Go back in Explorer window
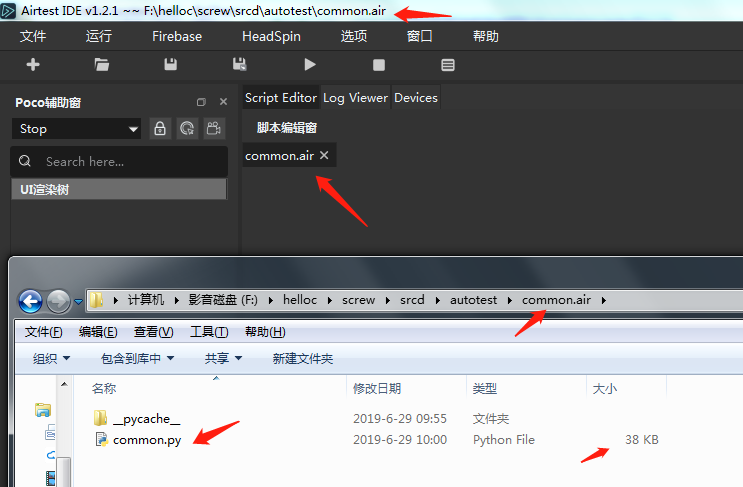 click(x=30, y=301)
